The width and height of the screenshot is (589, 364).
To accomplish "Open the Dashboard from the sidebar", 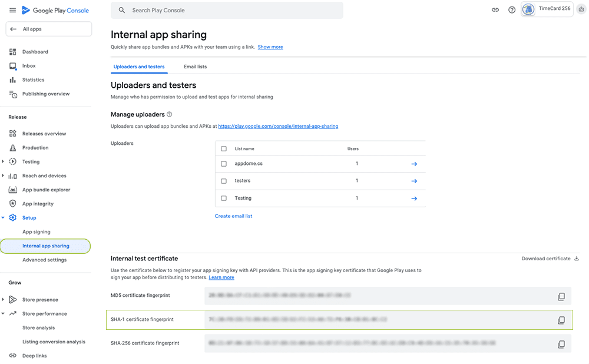I will [13, 51].
